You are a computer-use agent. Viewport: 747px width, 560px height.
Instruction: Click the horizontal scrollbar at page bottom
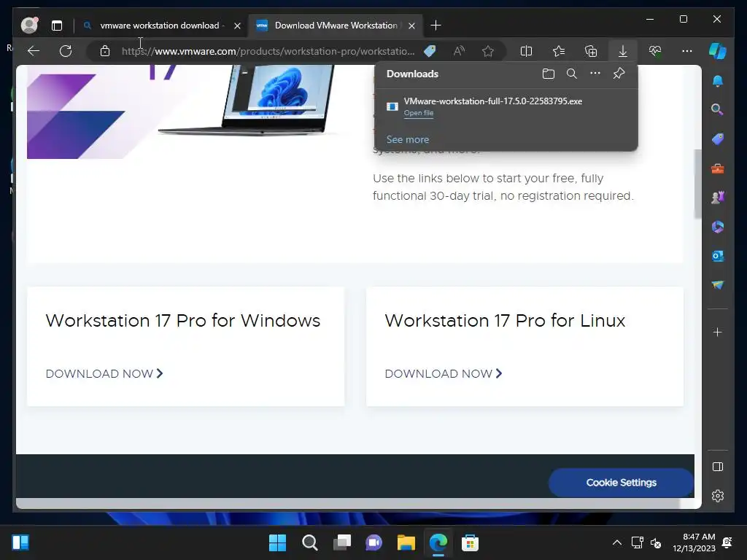click(348, 503)
